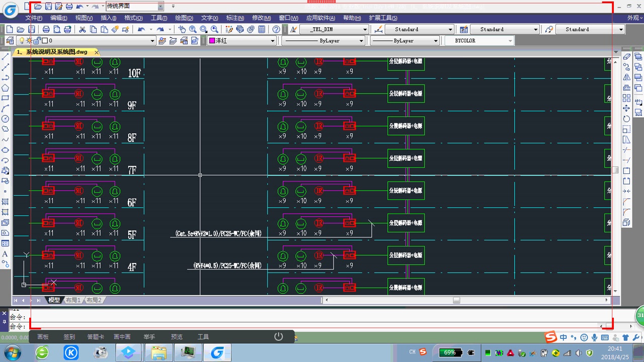Click the 答题卡 button
644x362 pixels.
tap(96, 337)
